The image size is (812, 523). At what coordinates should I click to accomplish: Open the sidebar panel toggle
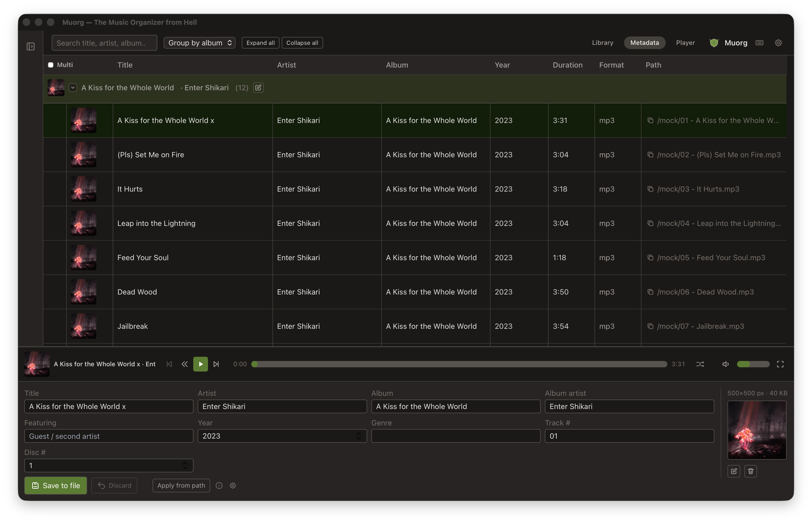click(30, 46)
